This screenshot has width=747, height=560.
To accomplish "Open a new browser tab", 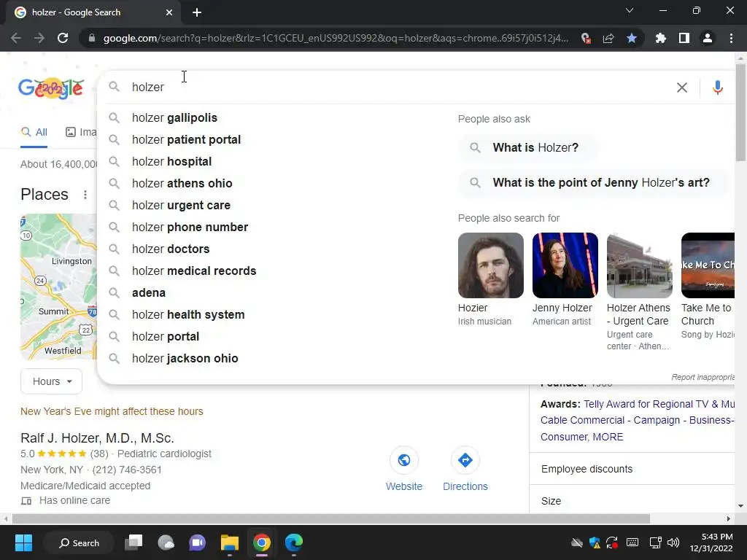I will [197, 12].
